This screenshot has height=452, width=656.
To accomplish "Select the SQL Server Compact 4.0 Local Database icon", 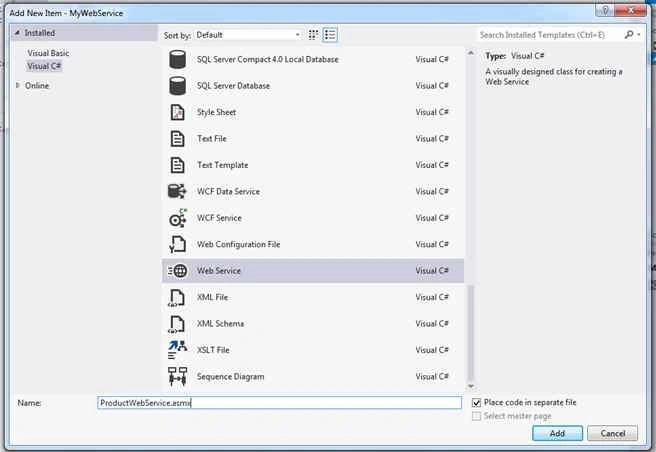I will tap(177, 59).
